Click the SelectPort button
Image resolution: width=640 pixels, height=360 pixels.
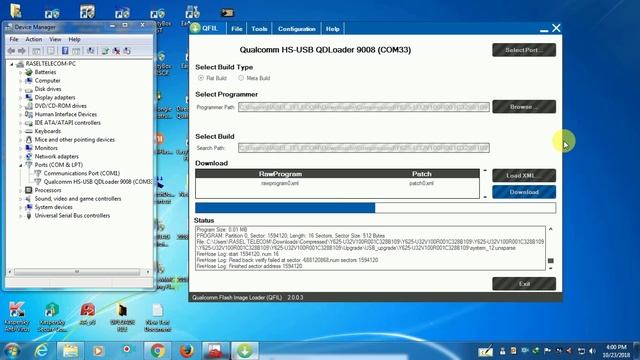click(524, 50)
